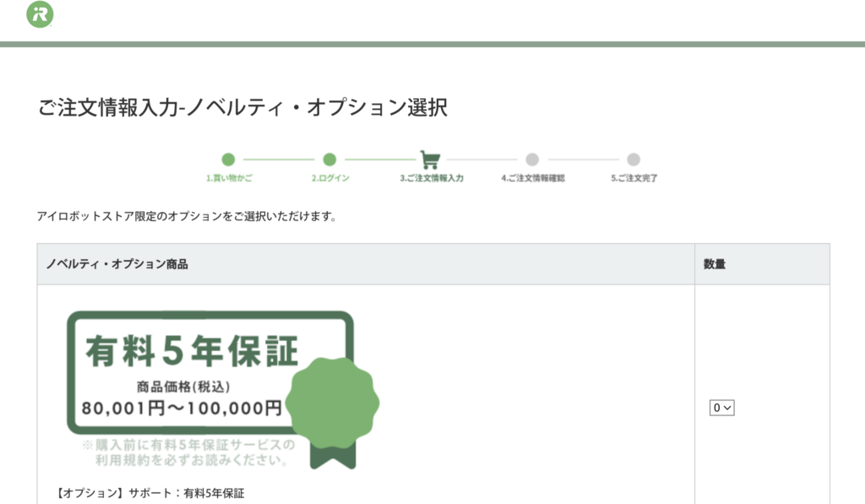Click the green rosette badge icon
Screen dimensions: 865x504
(333, 402)
